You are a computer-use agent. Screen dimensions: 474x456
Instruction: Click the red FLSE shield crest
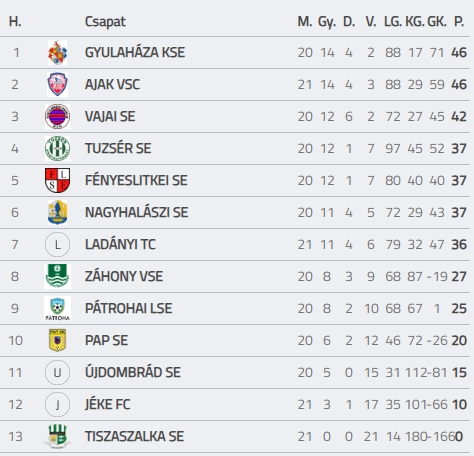(57, 181)
